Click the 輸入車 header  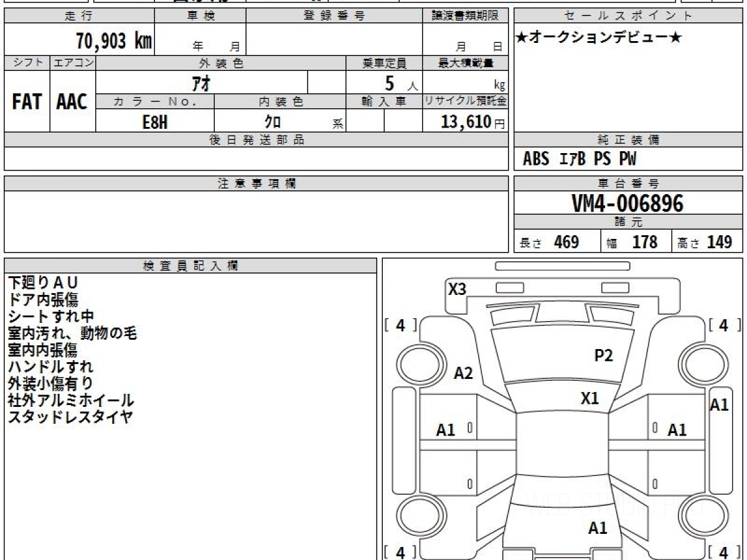[385, 101]
